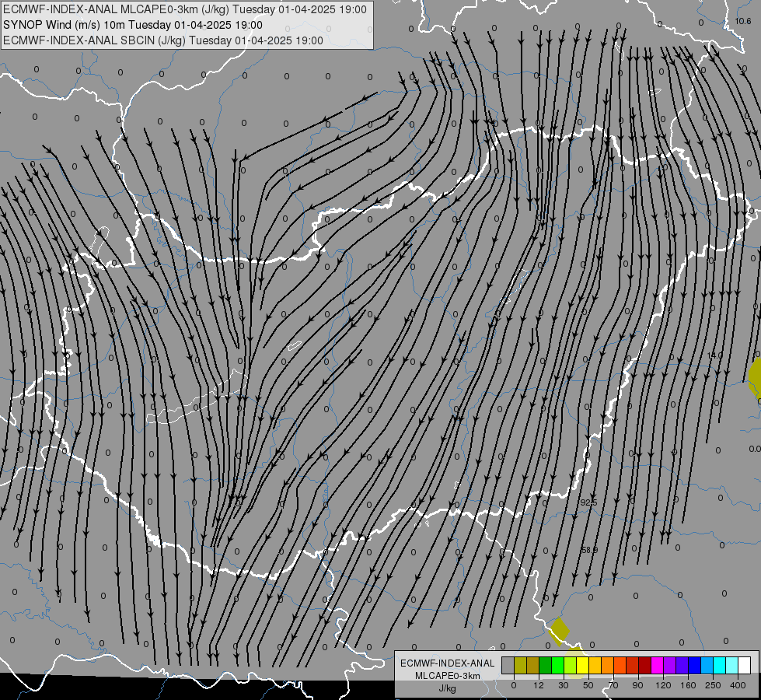Click the white legend swatch at scale end

coord(745,666)
